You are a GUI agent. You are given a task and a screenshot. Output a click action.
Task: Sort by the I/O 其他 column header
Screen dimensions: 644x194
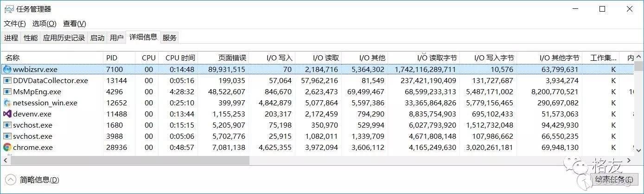click(x=364, y=58)
